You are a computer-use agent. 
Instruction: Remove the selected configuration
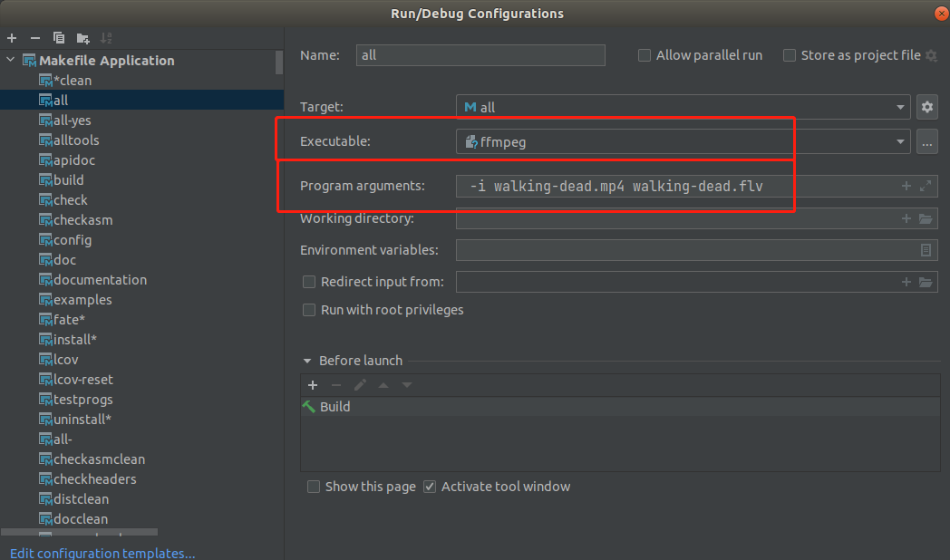[35, 38]
